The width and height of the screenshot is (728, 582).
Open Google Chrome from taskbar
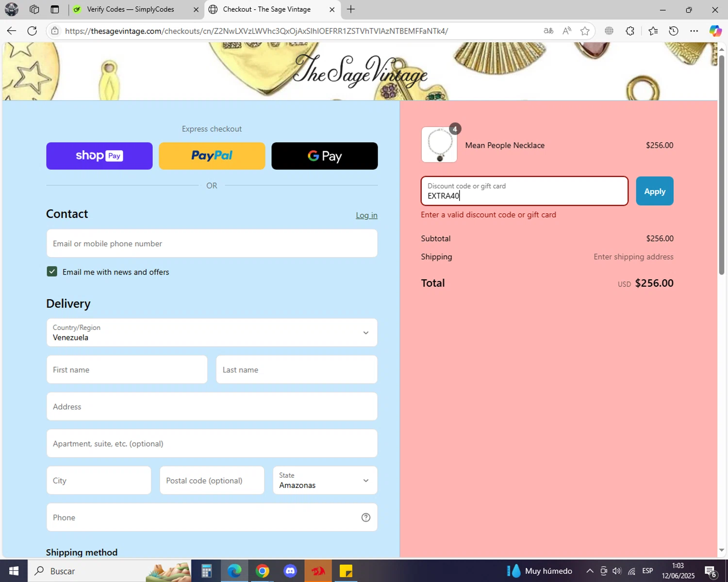coord(263,571)
